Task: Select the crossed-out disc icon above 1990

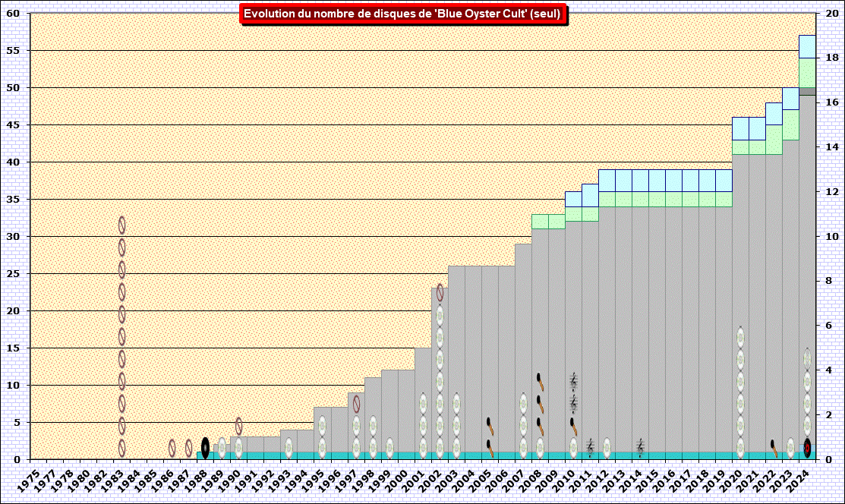Action: pos(238,426)
